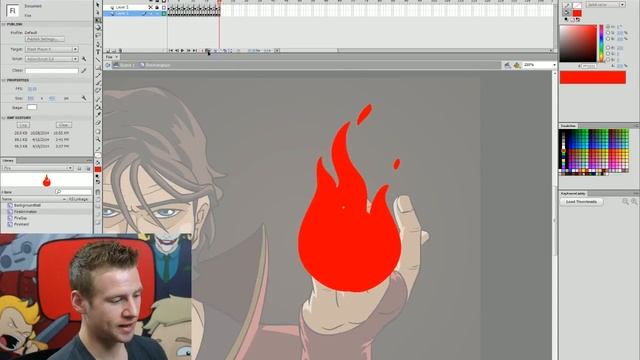The width and height of the screenshot is (640, 360).
Task: Select the Eyedropper tool
Action: pos(98,115)
